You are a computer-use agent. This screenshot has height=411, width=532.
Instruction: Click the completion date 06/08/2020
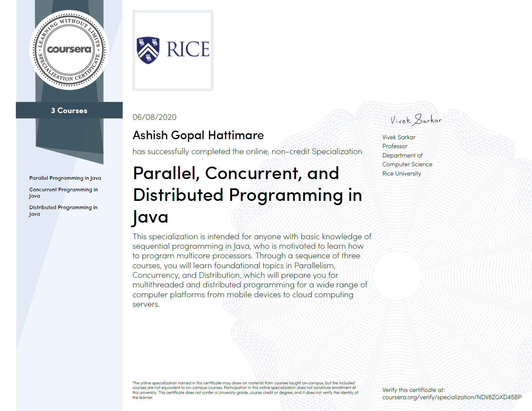(154, 117)
